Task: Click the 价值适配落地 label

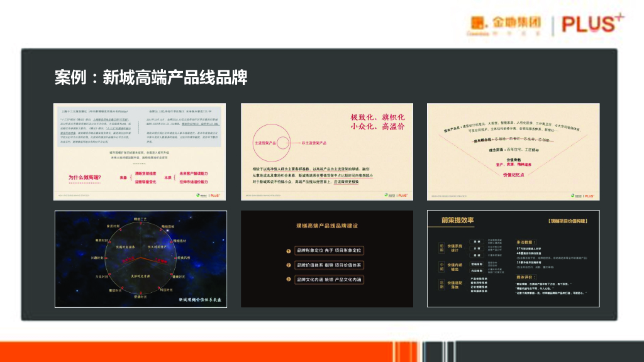Action: click(x=455, y=285)
